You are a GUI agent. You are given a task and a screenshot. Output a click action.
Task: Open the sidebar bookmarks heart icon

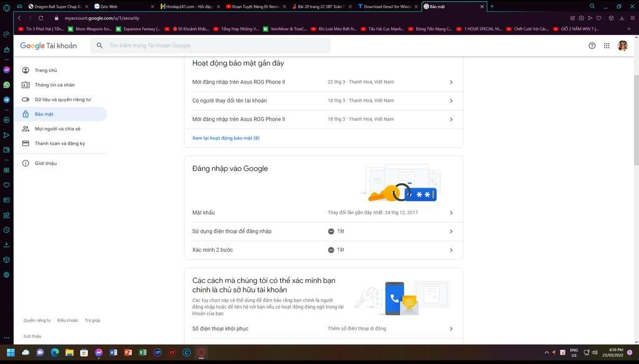click(6, 185)
